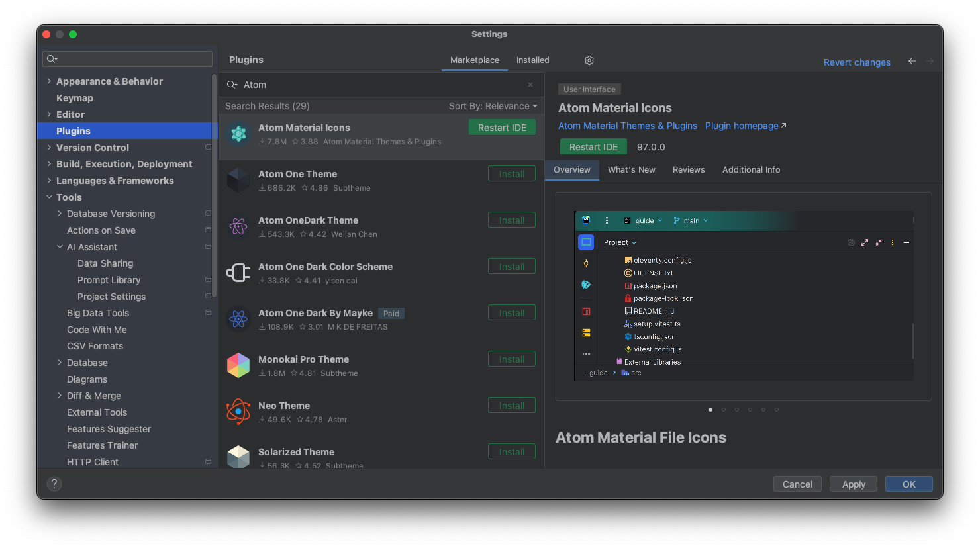Install the Neo Theme plugin
The height and width of the screenshot is (548, 980).
pos(512,406)
